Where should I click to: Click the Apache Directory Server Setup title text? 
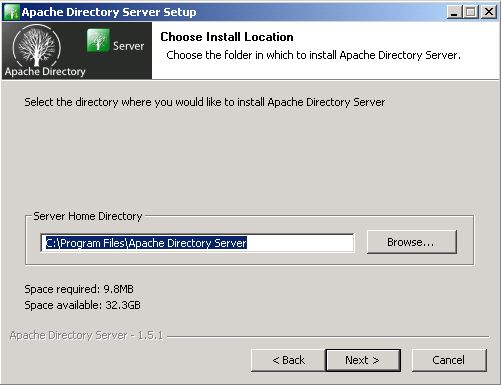109,12
